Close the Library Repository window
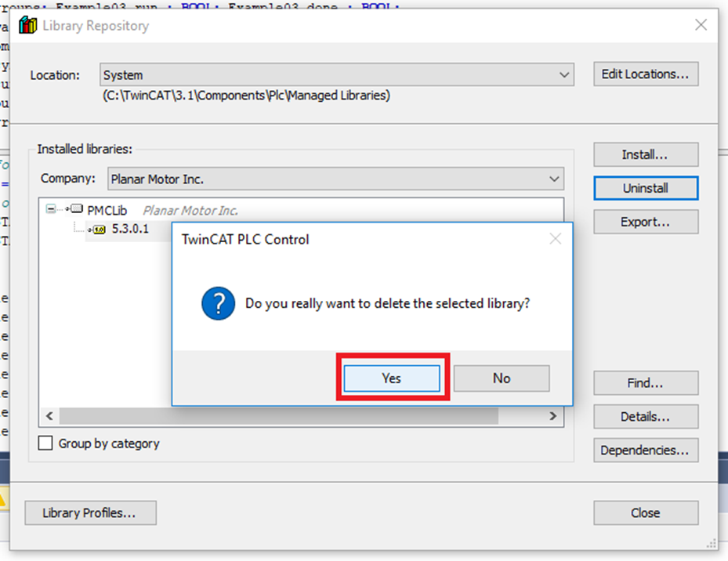This screenshot has width=728, height=561. (x=701, y=25)
